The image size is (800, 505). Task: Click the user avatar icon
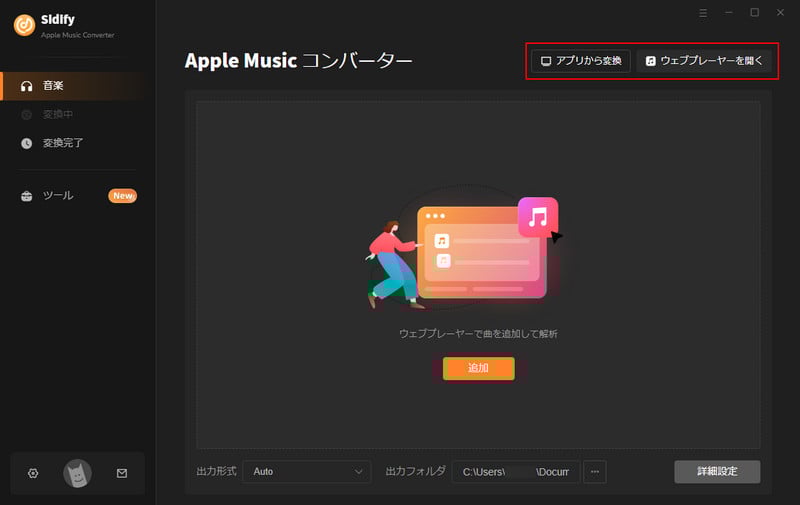coord(78,473)
